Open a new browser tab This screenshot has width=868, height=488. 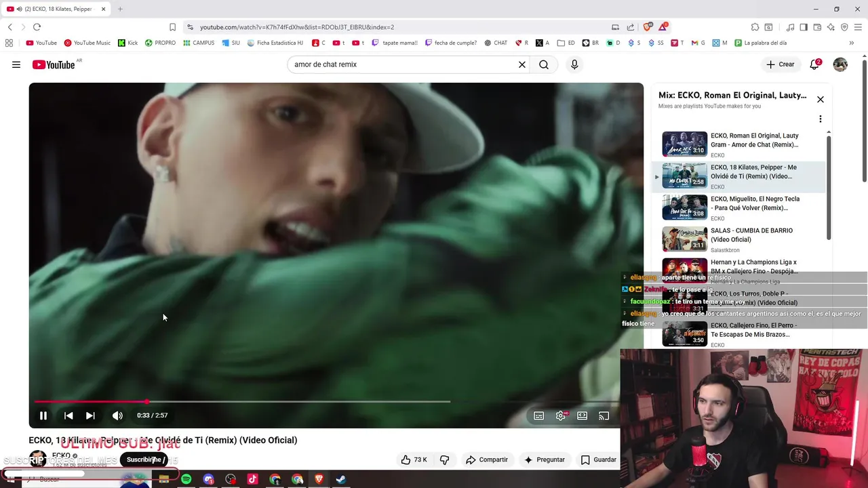tap(120, 9)
